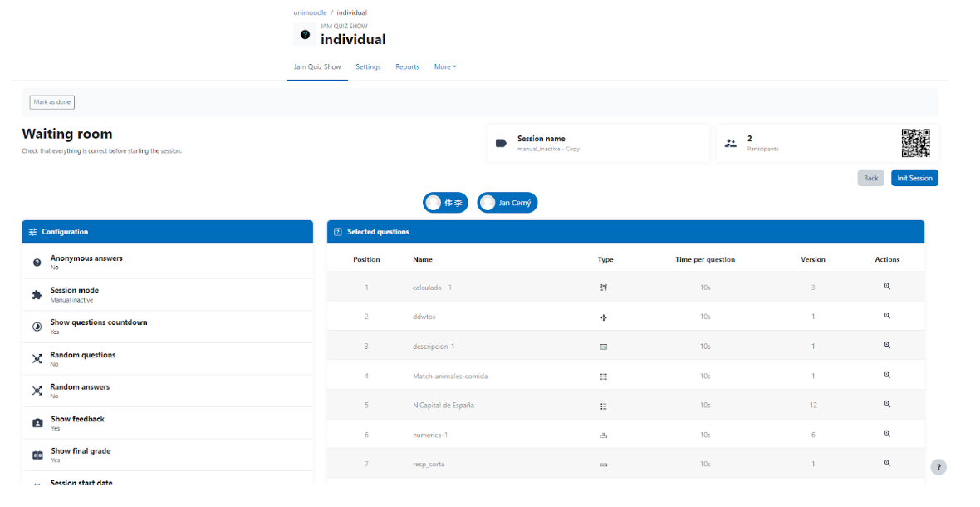
Task: Click the Anonymous answers help icon
Action: point(37,263)
